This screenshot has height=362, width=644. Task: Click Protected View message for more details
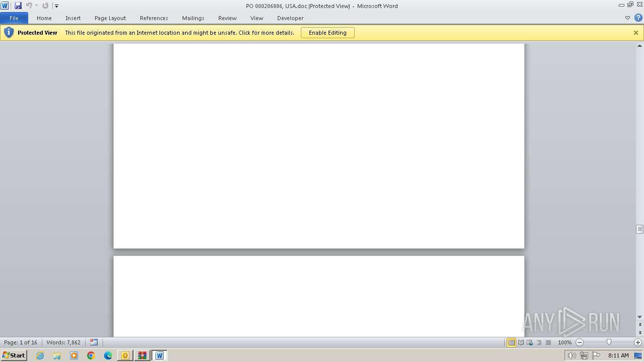[180, 33]
